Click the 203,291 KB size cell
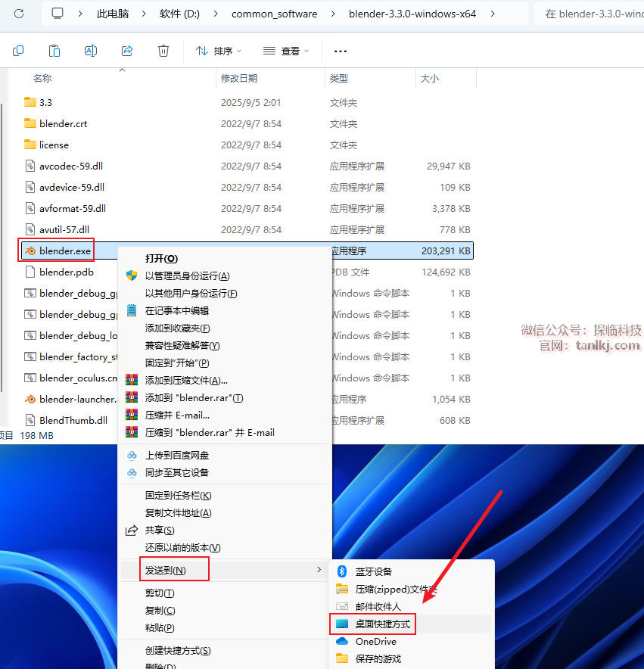Screen dimensions: 644x669 446,251
